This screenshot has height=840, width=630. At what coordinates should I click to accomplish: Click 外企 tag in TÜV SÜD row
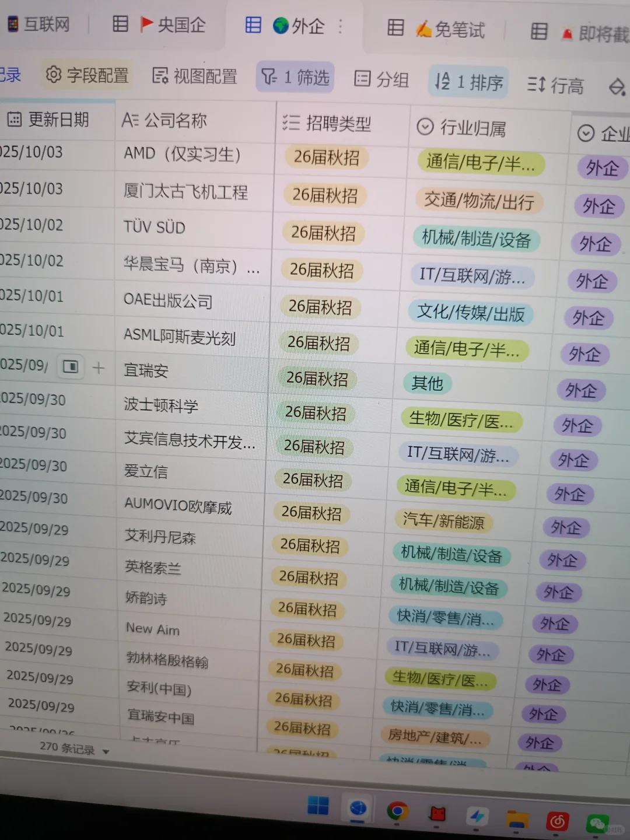point(595,244)
